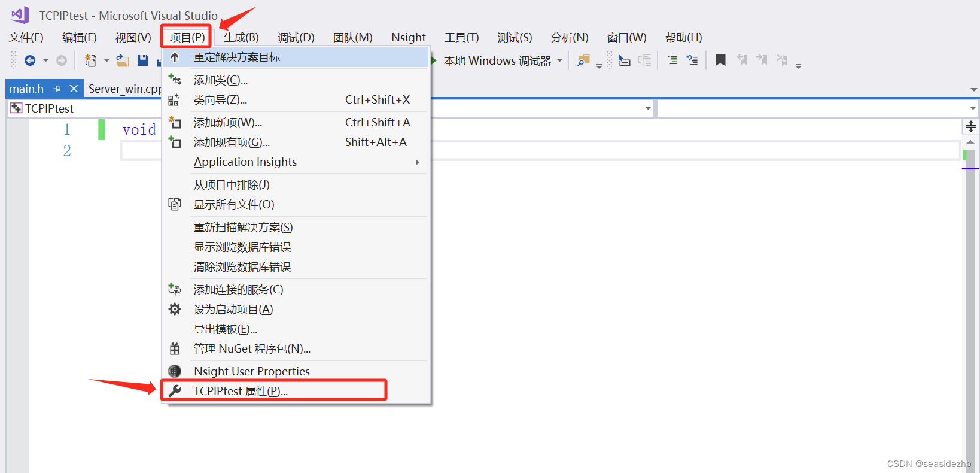This screenshot has height=473, width=980.
Task: Click the Save floppy disk icon
Action: tap(142, 60)
